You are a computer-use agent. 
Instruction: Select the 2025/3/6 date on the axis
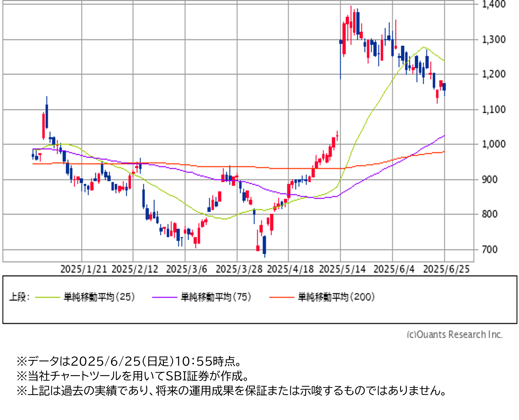[187, 269]
